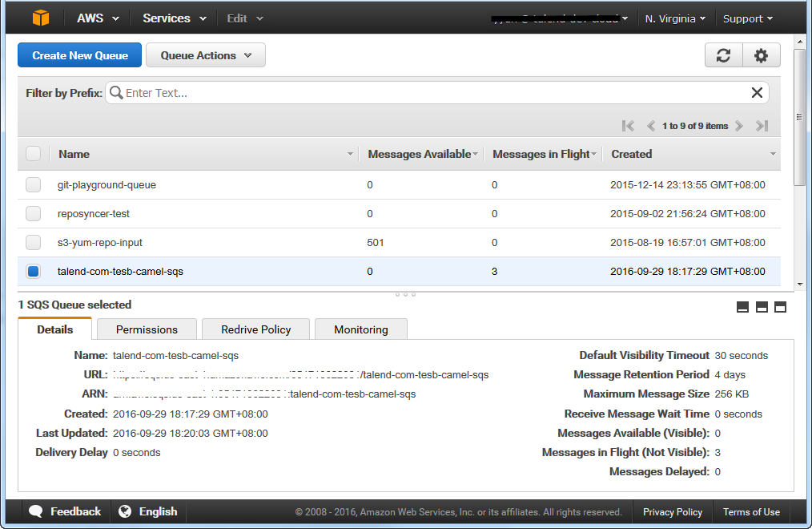
Task: Sort by the Name column header
Action: pos(204,154)
